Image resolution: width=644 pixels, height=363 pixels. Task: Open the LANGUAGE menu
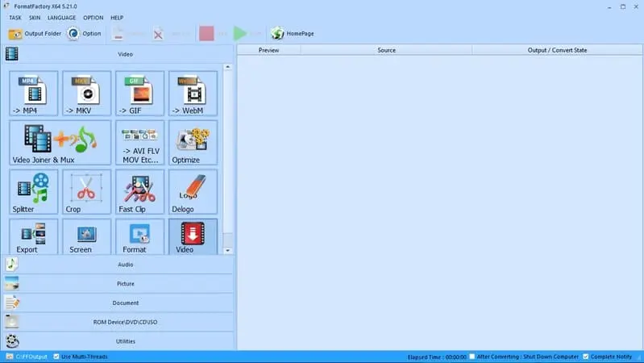click(61, 18)
